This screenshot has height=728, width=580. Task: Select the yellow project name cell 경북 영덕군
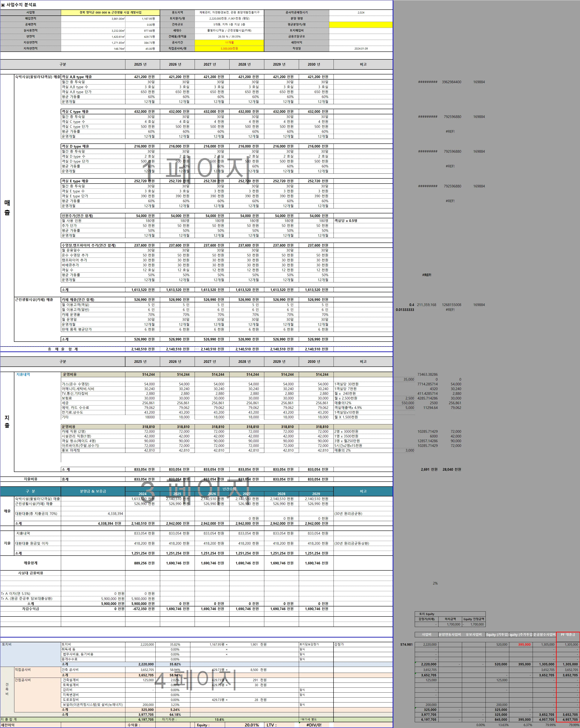pyautogui.click(x=110, y=12)
